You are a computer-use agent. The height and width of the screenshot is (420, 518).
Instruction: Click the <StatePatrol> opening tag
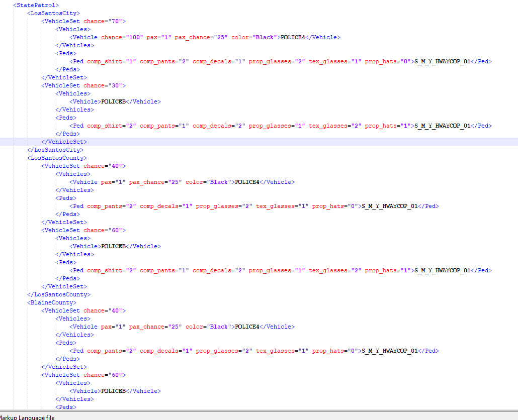[36, 6]
